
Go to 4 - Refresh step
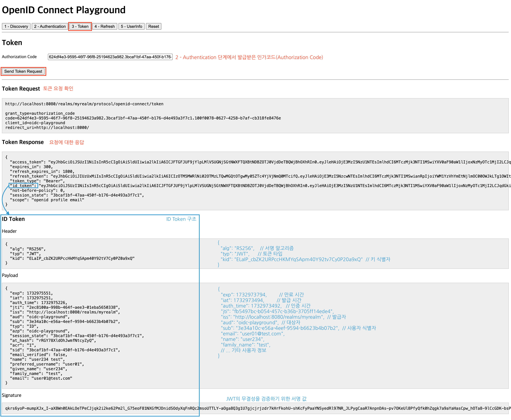104,26
